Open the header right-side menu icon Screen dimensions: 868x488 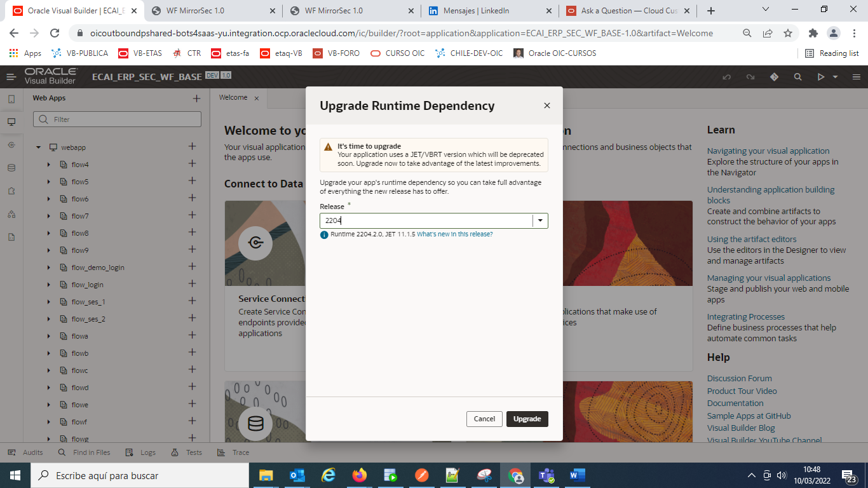pos(856,77)
